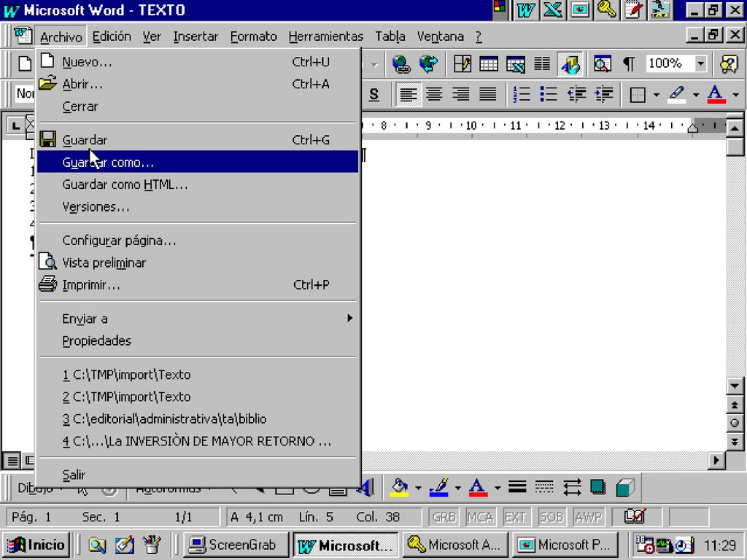Open the Line Style tool in Drawing toolbar
Viewport: 747px width, 560px height.
517,487
